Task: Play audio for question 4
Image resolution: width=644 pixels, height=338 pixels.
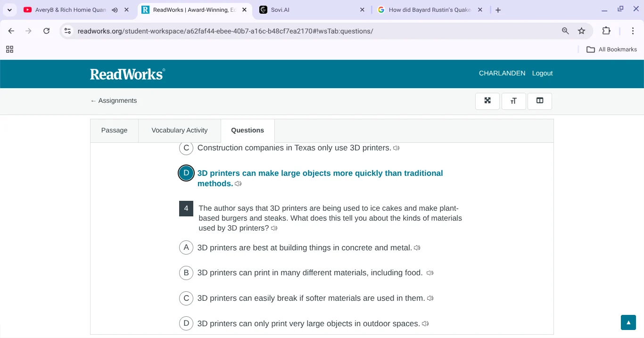Action: (x=274, y=228)
